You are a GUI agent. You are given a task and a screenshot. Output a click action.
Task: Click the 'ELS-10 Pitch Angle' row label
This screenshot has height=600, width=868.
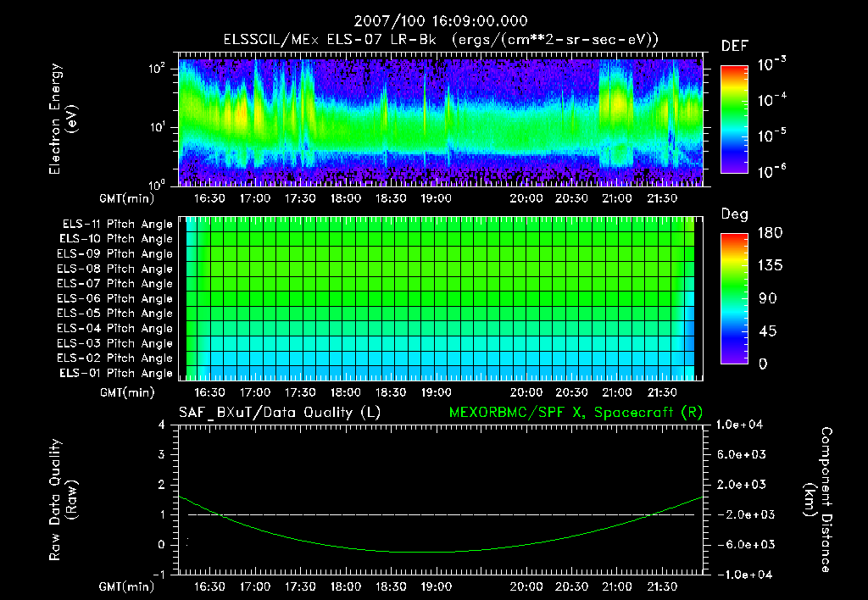click(x=115, y=239)
